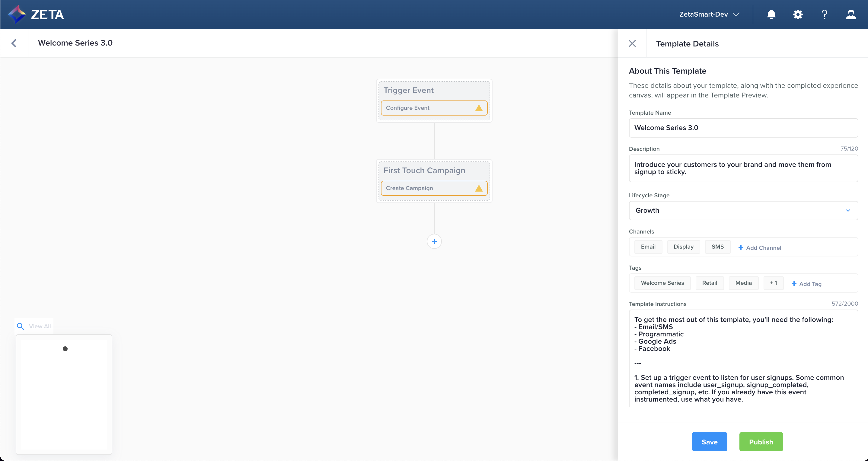
Task: Click the notifications bell icon
Action: [x=771, y=14]
